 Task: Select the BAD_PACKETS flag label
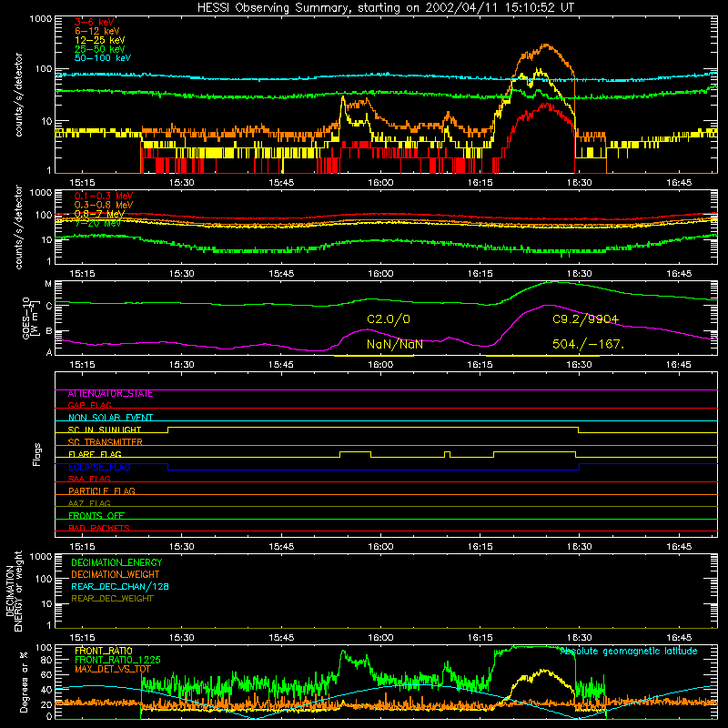tap(99, 528)
